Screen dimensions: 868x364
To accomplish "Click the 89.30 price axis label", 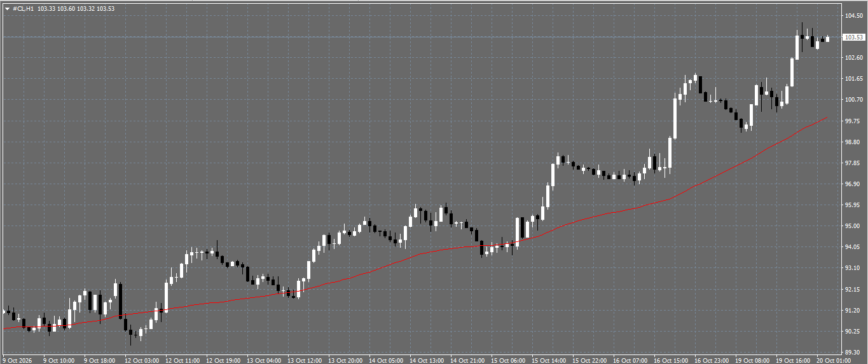I will click(853, 353).
